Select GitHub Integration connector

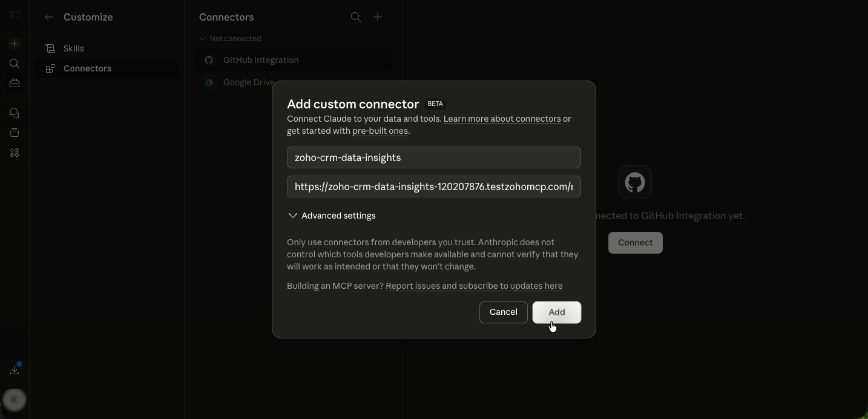(x=294, y=60)
